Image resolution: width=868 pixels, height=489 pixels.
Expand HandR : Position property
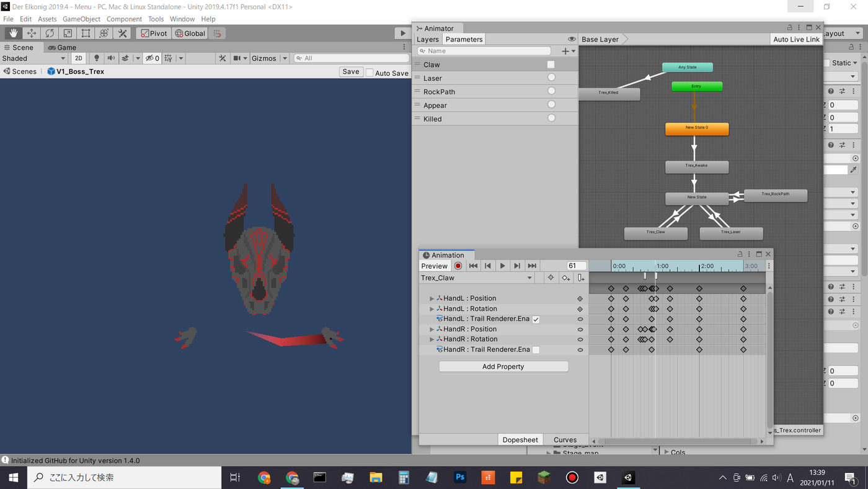[x=432, y=330]
